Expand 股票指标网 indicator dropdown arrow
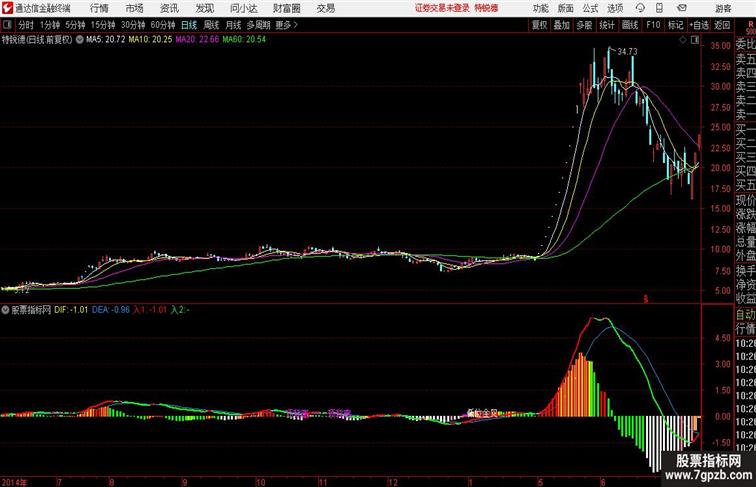 (x=5, y=310)
